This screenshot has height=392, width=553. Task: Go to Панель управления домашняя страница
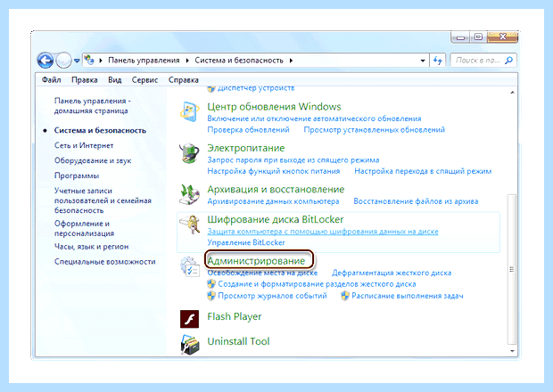(x=93, y=106)
